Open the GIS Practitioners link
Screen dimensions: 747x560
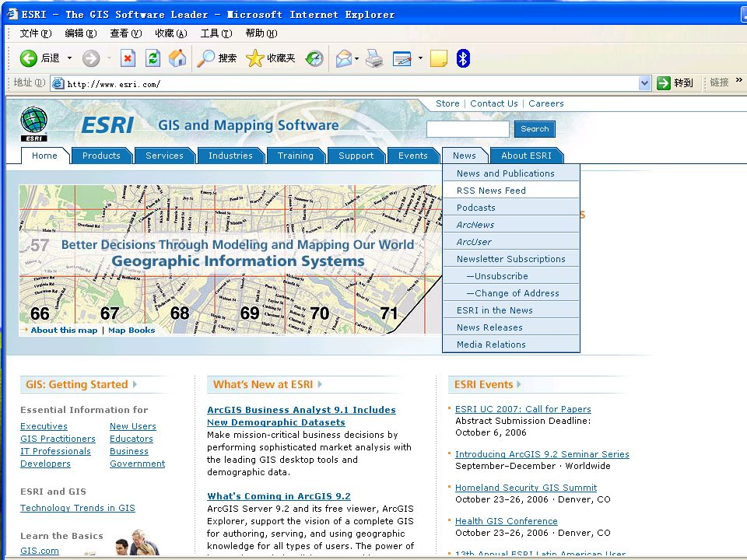pos(58,439)
